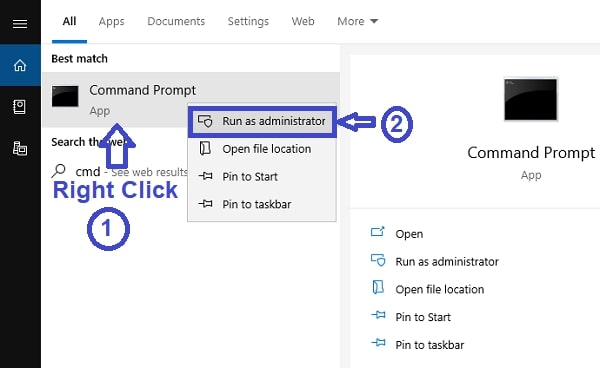Open the hamburger menu in the sidebar

coord(20,24)
